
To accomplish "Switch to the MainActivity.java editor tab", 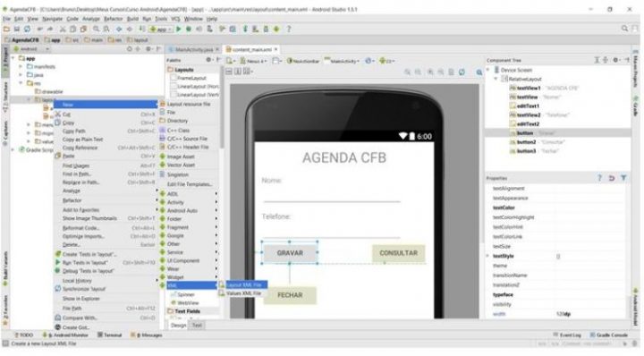I will 193,50.
